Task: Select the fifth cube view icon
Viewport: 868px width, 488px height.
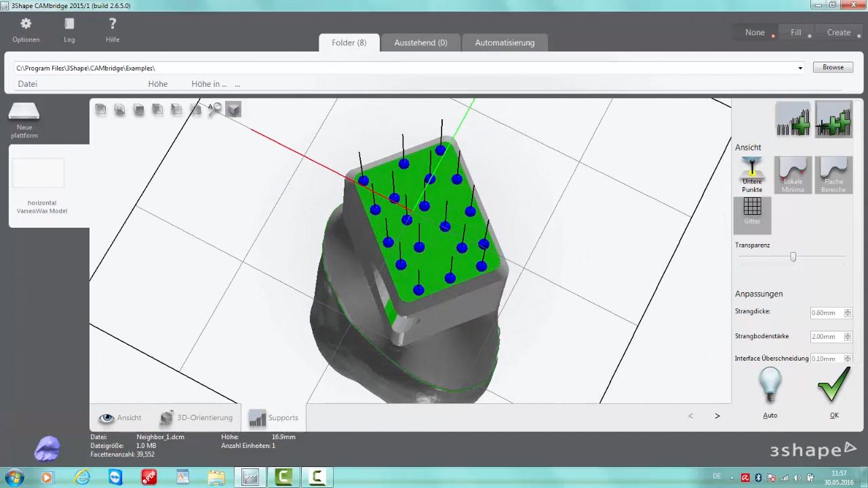Action: 176,109
